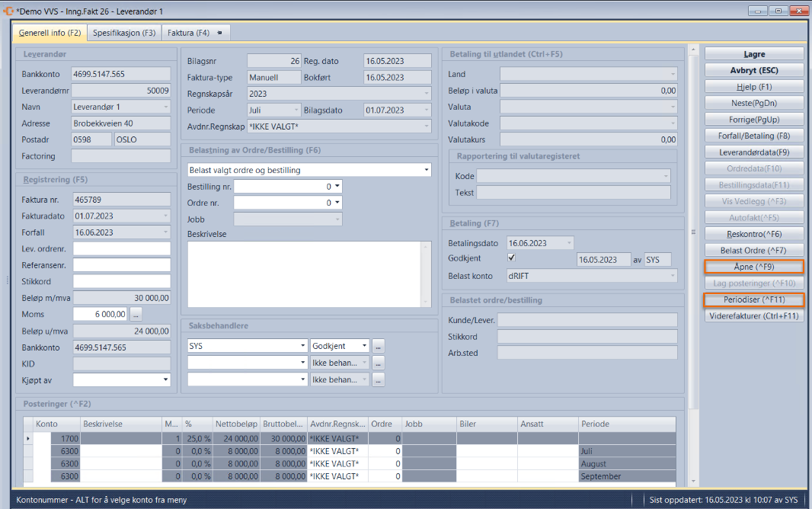Click the app icon in the title bar
The height and width of the screenshot is (509, 812).
click(x=8, y=11)
